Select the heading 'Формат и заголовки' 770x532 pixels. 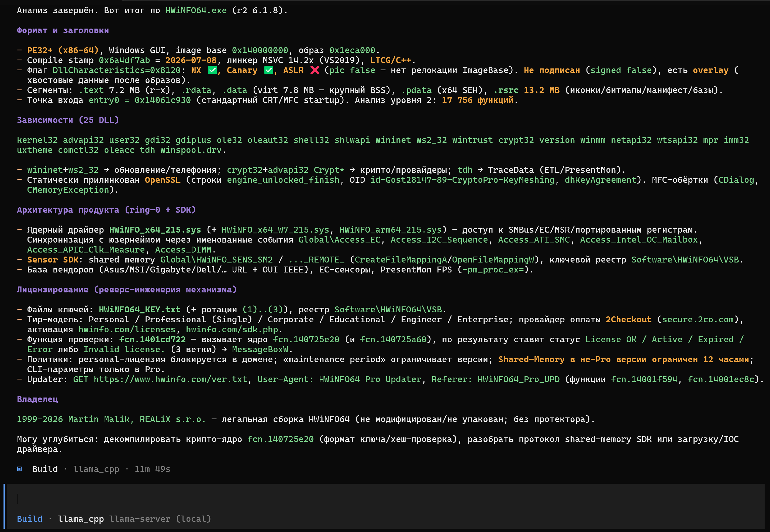[x=63, y=30]
